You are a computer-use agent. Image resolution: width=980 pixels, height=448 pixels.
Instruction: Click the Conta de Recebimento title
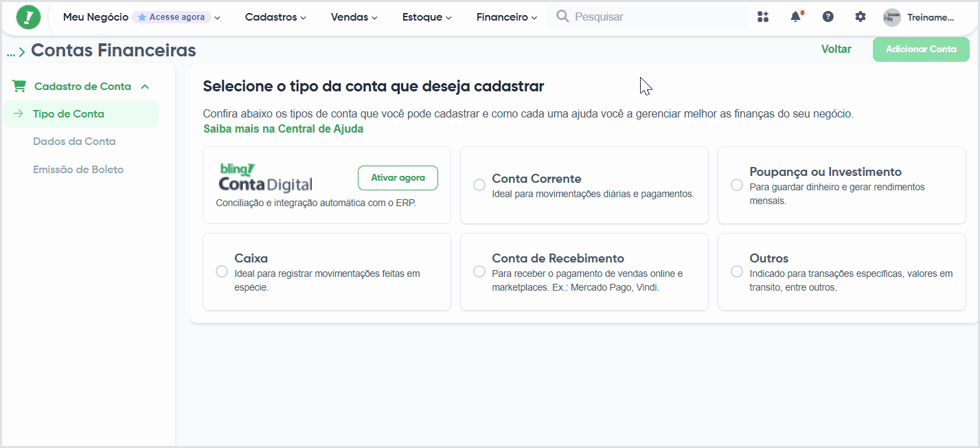tap(558, 258)
